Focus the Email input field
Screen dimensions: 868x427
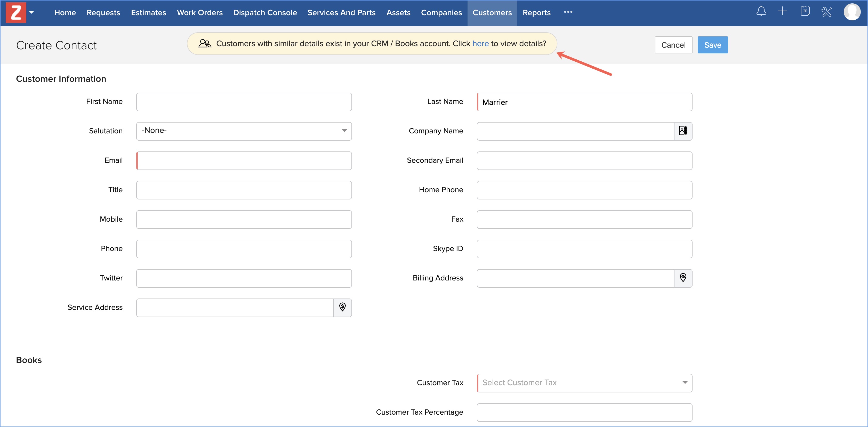click(244, 161)
